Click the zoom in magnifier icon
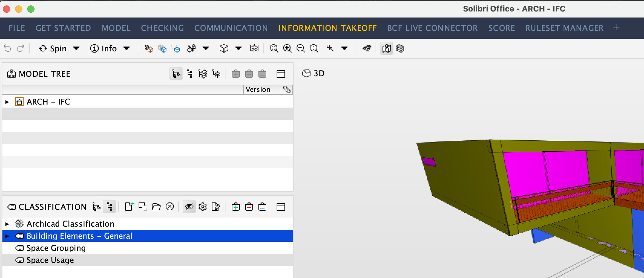The width and height of the screenshot is (644, 278). point(287,48)
